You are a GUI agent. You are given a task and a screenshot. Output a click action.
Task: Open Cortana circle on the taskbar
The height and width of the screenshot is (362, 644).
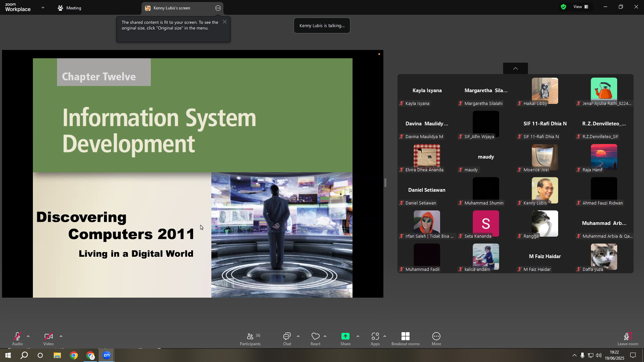40,355
